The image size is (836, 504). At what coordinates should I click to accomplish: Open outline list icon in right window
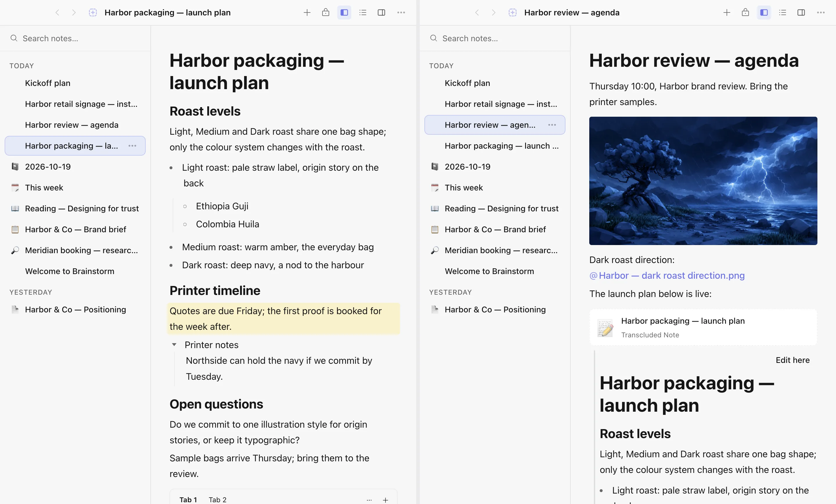click(782, 12)
